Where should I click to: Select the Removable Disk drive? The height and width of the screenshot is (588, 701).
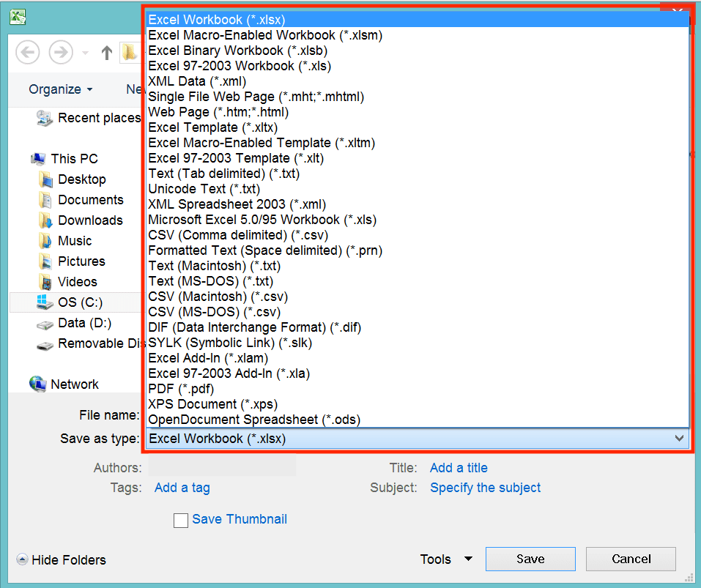(x=89, y=343)
